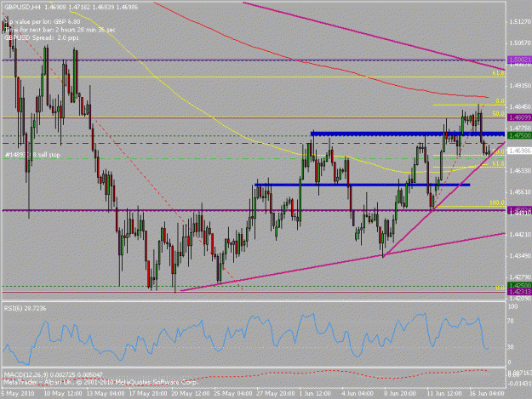The height and width of the screenshot is (399, 532).
Task: Click the 1.50570 price scale value
Action: [x=520, y=43]
